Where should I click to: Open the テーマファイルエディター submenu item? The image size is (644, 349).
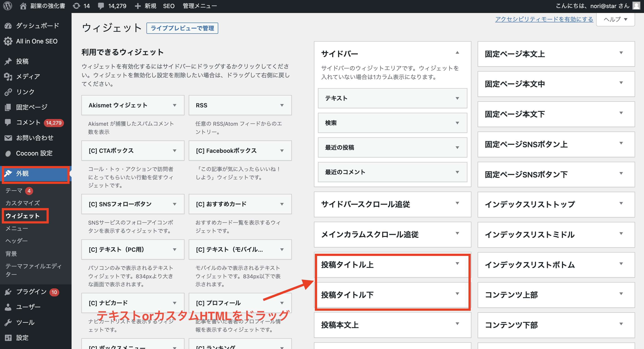click(34, 270)
